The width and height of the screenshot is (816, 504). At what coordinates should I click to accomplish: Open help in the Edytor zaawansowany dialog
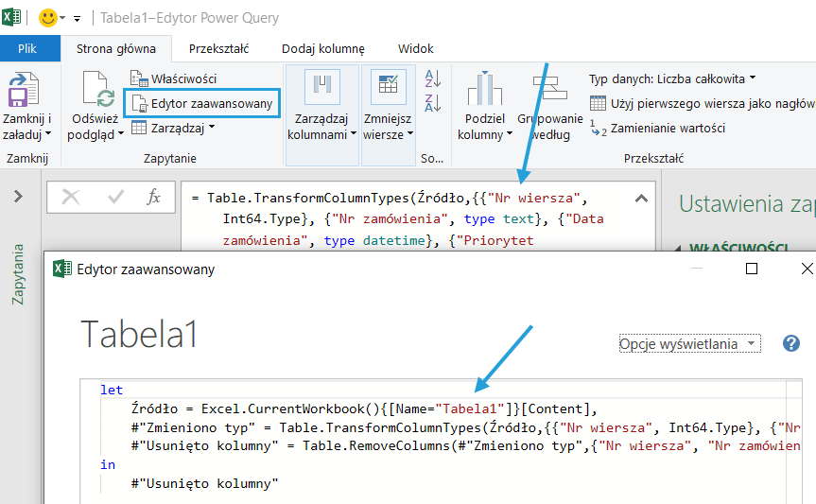pyautogui.click(x=791, y=343)
